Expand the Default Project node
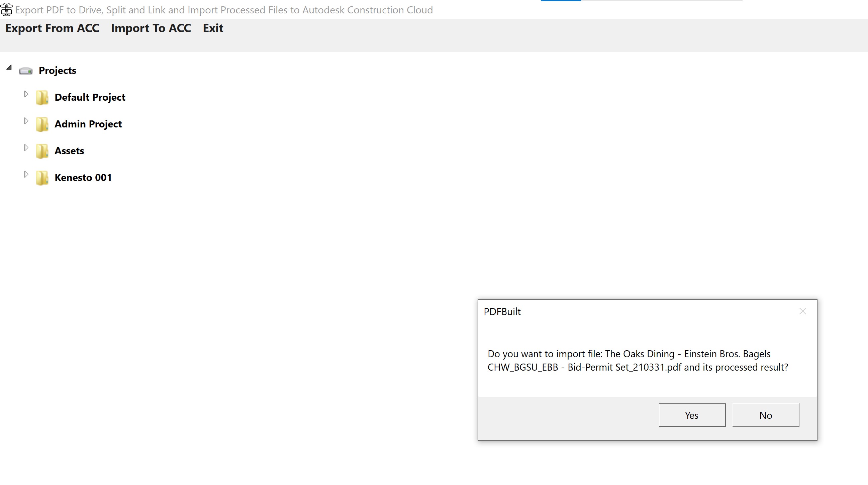 click(x=26, y=94)
